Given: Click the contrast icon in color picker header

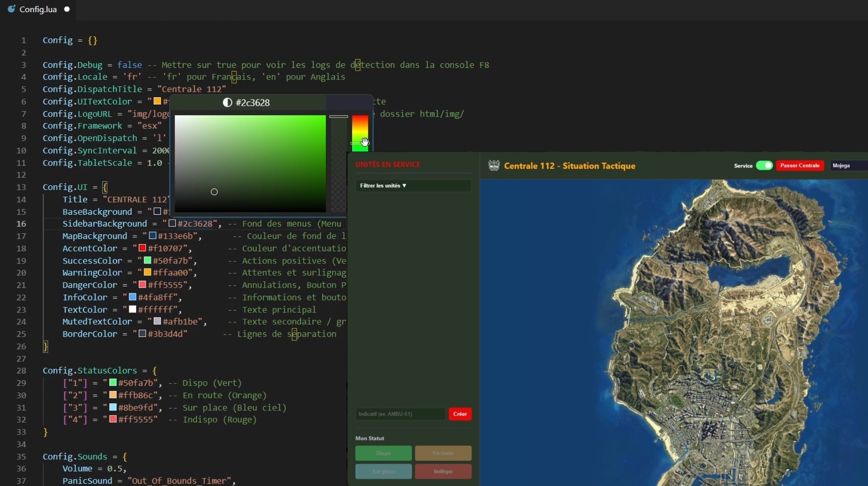Looking at the screenshot, I should (227, 103).
